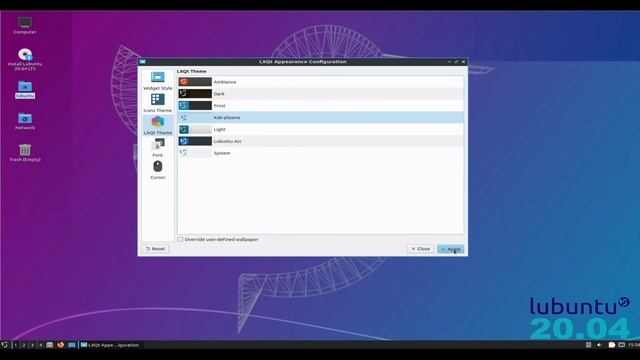Click the Light theme preview thumbnail

point(195,129)
